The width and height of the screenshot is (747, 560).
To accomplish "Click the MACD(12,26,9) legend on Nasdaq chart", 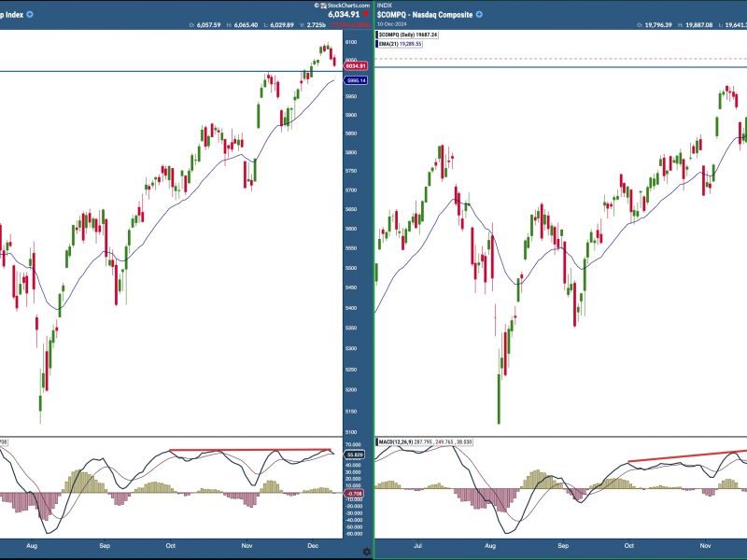I will click(424, 442).
